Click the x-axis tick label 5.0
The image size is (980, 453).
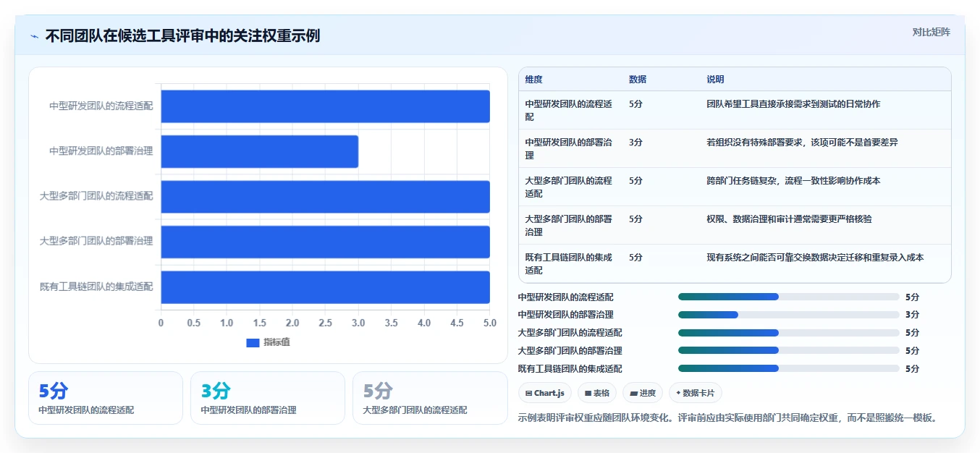pos(490,323)
